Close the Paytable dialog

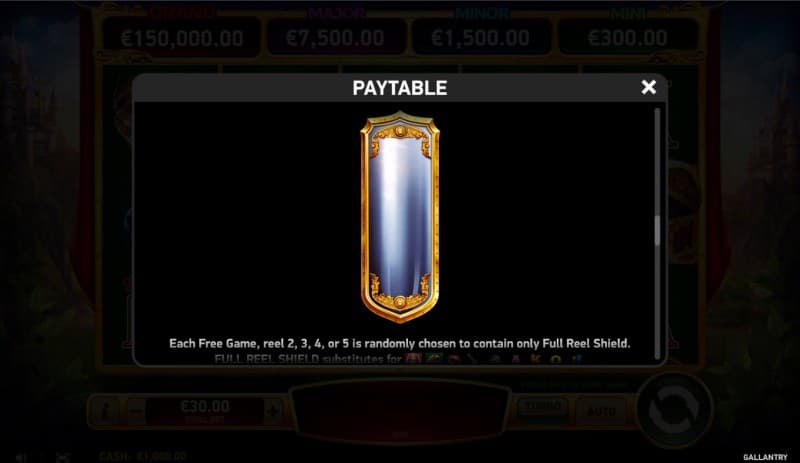coord(648,87)
